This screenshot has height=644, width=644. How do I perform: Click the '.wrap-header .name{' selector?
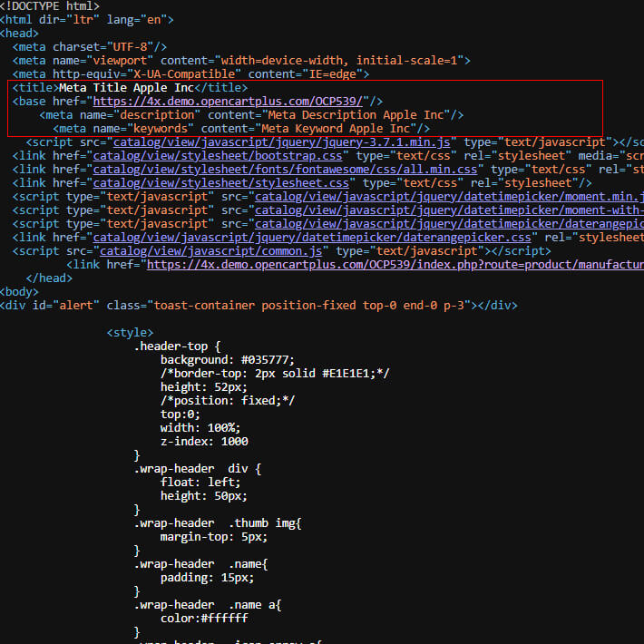[200, 564]
